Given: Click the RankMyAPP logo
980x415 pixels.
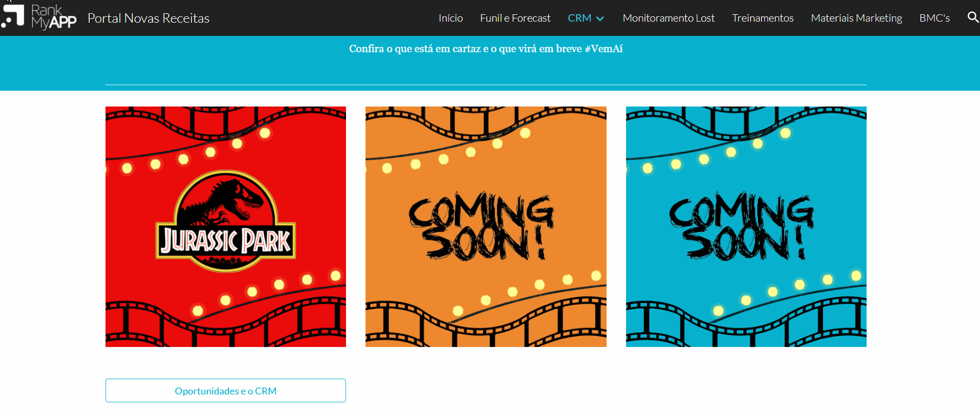Looking at the screenshot, I should tap(39, 17).
